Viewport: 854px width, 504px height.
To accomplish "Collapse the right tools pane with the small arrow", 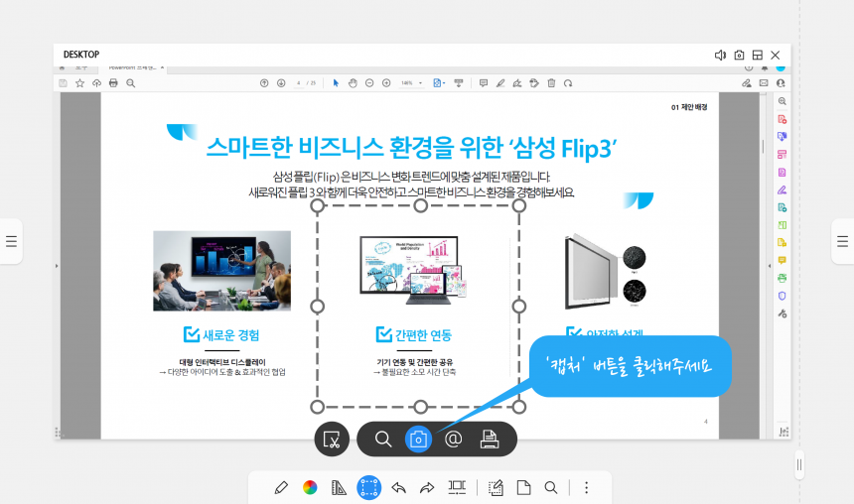I will click(769, 266).
